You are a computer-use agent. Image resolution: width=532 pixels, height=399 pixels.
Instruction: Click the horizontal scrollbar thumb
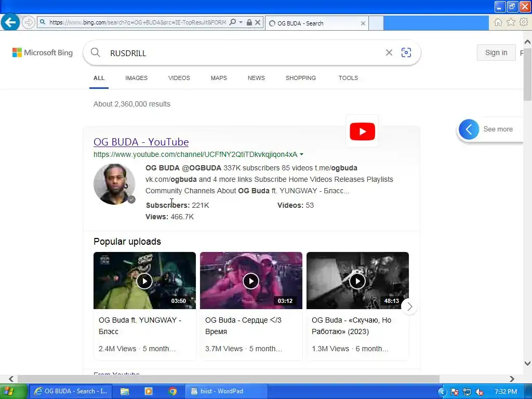(x=229, y=379)
